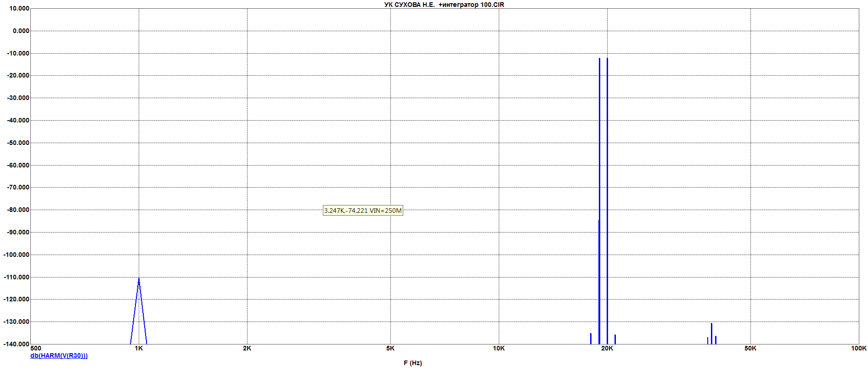Select the 10.000 top value on the dB axis
Image resolution: width=868 pixels, height=372 pixels.
19,8
